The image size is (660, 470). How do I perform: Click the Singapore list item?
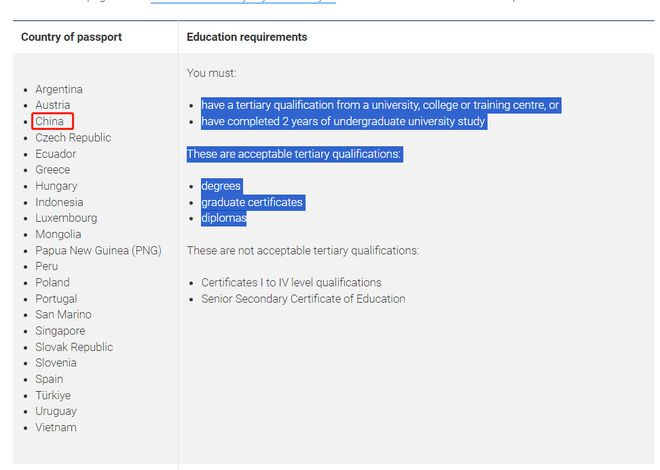coord(60,331)
